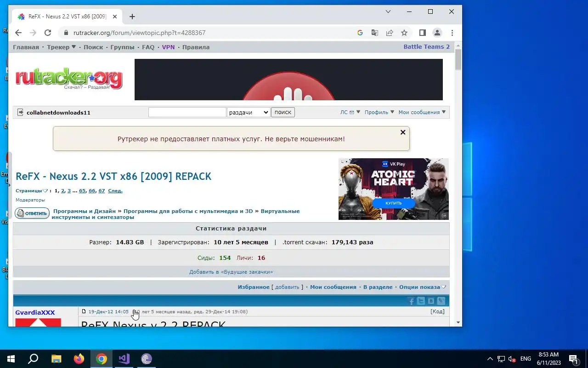Open File Explorer from taskbar
588x368 pixels.
pos(56,359)
